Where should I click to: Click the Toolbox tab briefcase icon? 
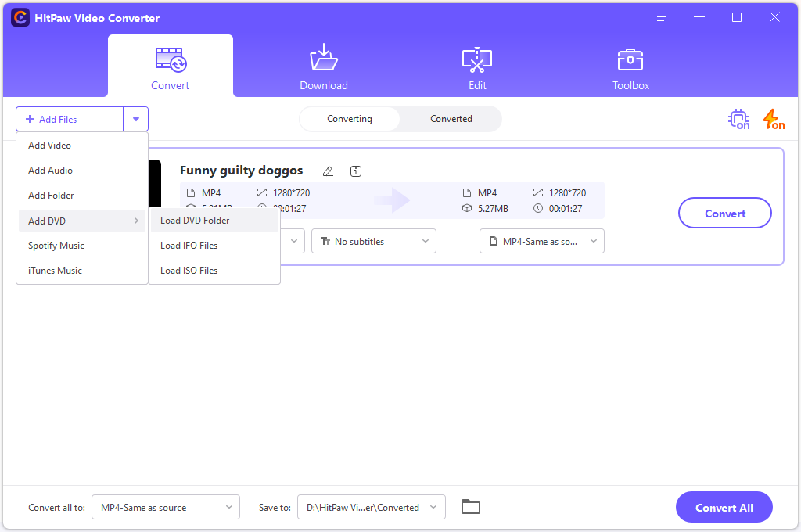pos(630,59)
